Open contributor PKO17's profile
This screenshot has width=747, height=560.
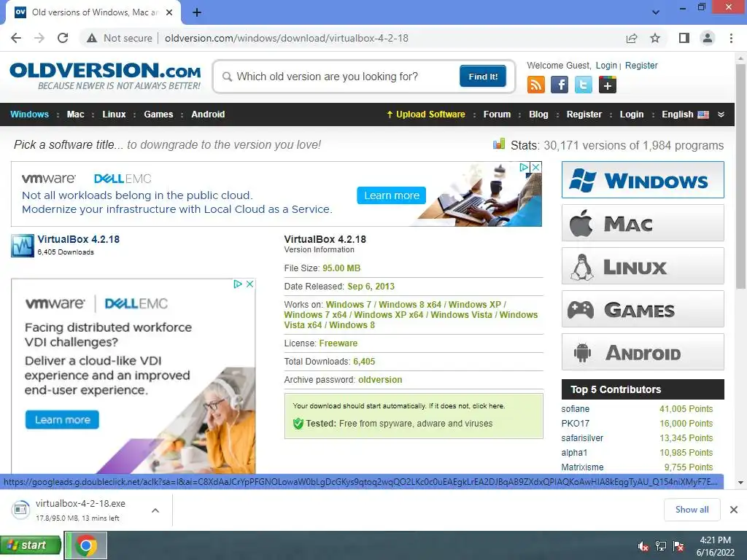(575, 424)
